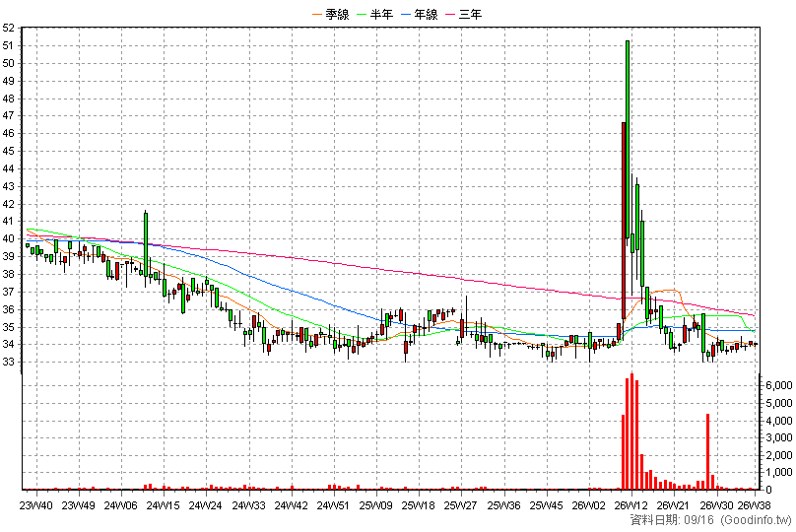Screen dimensions: 796x532
Task: Click the x-axis label 25W18
Action: pos(418,505)
